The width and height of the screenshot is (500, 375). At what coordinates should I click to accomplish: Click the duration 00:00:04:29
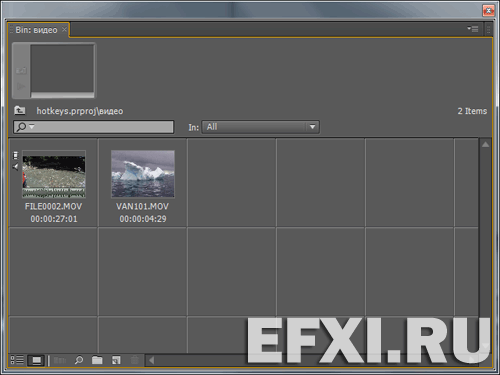143,219
